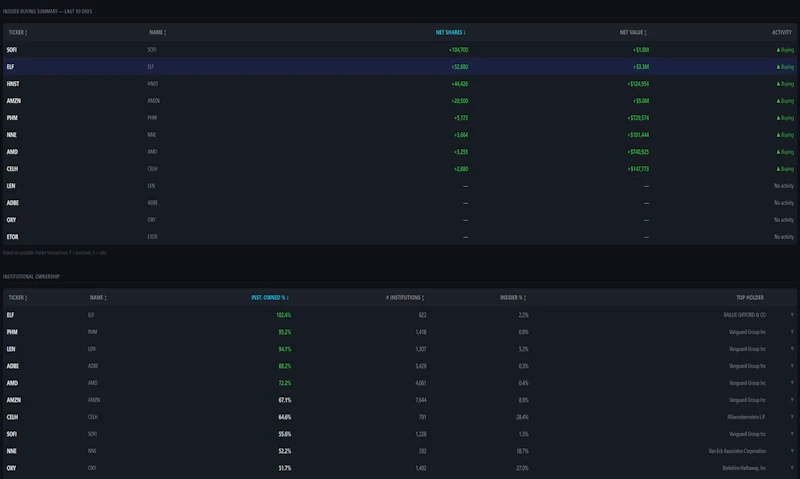The width and height of the screenshot is (800, 479).
Task: Sort insider table by Net Value
Action: (633, 32)
